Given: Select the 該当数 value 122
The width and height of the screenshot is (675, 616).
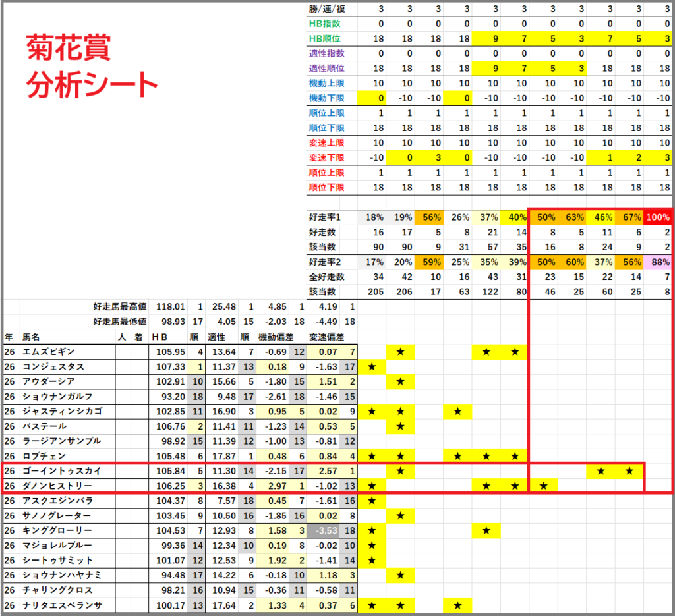Looking at the screenshot, I should point(490,292).
